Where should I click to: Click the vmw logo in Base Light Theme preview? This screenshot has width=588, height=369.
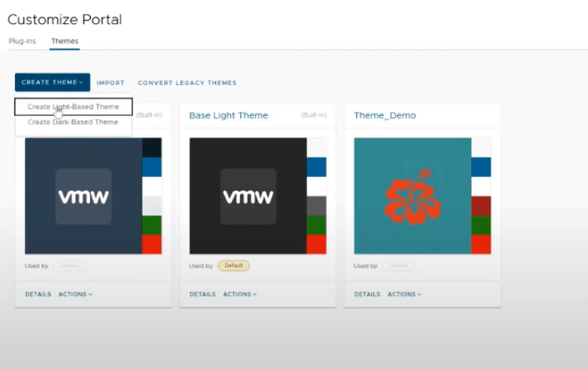(x=248, y=196)
